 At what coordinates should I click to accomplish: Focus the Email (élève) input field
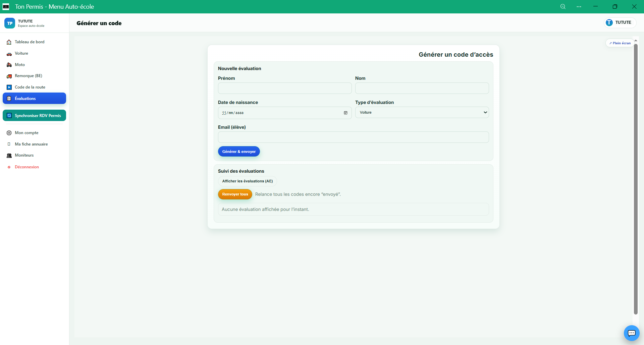pyautogui.click(x=354, y=137)
